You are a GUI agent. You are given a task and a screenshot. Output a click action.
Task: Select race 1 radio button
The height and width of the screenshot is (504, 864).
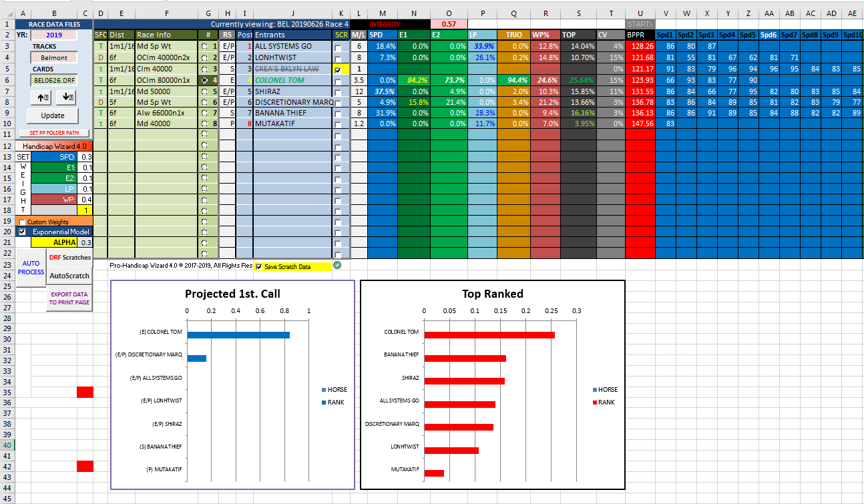pos(204,47)
